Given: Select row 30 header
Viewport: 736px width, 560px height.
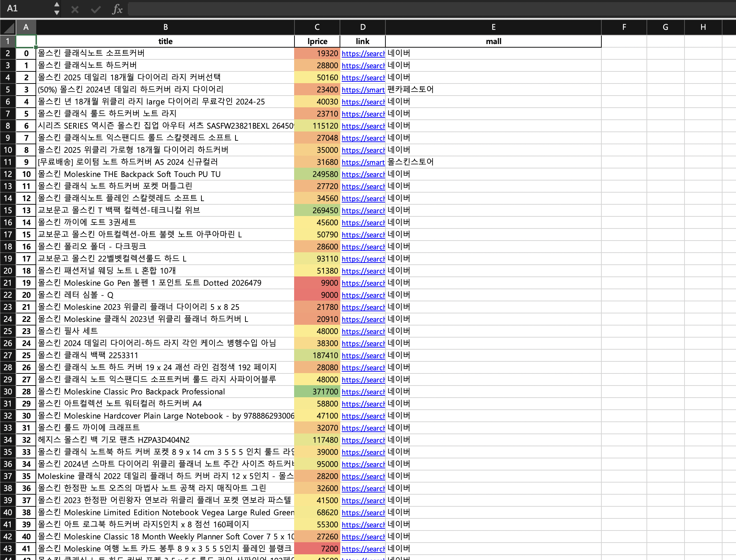Looking at the screenshot, I should tap(8, 392).
